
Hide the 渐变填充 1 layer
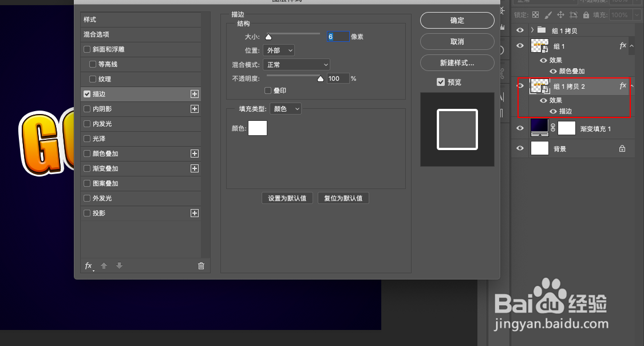pos(520,128)
